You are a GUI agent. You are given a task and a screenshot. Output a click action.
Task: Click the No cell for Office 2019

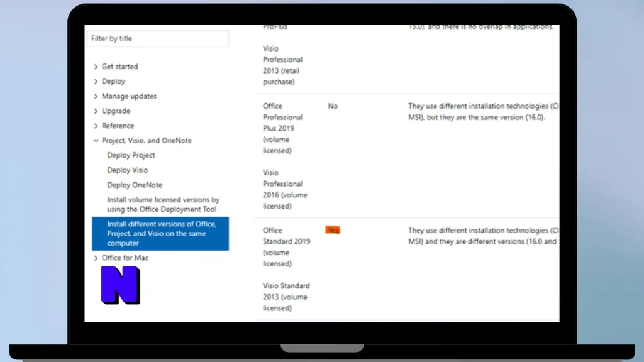click(x=333, y=106)
